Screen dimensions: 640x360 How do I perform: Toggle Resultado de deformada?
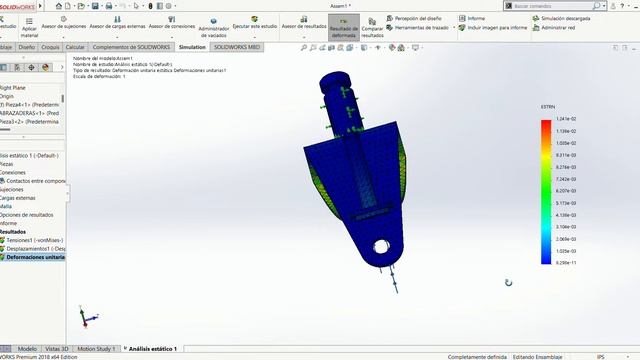(344, 28)
